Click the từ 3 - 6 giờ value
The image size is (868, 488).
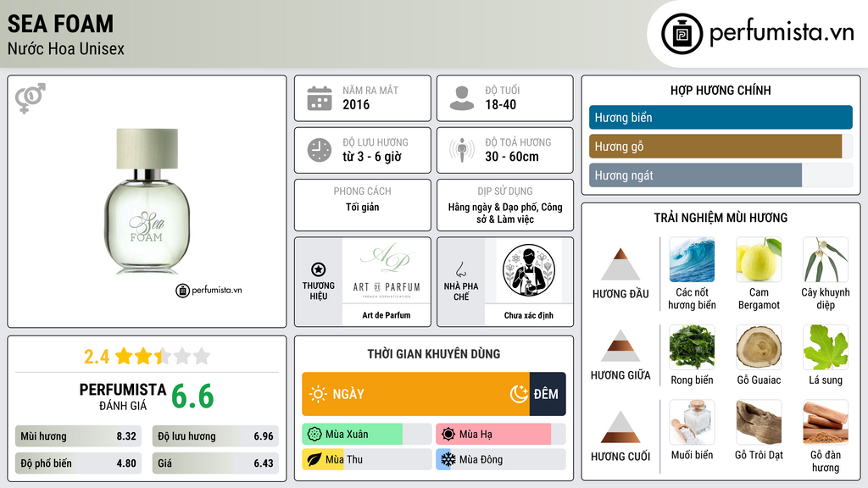tap(372, 157)
